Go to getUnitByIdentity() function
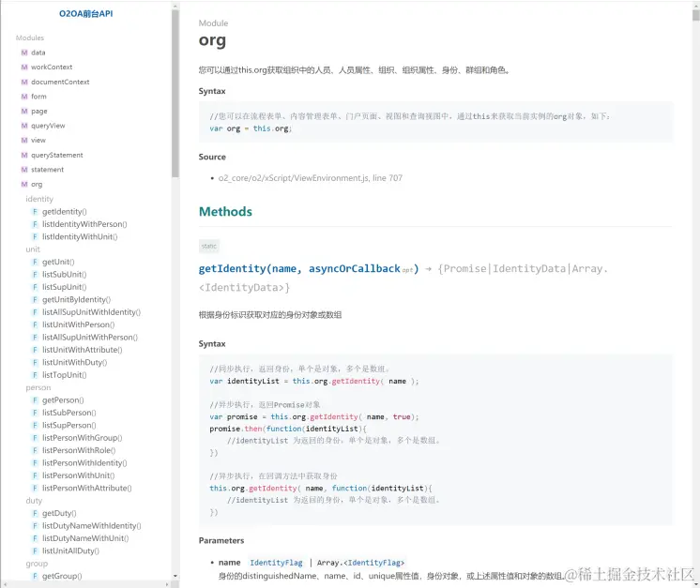700x588 pixels. (76, 300)
